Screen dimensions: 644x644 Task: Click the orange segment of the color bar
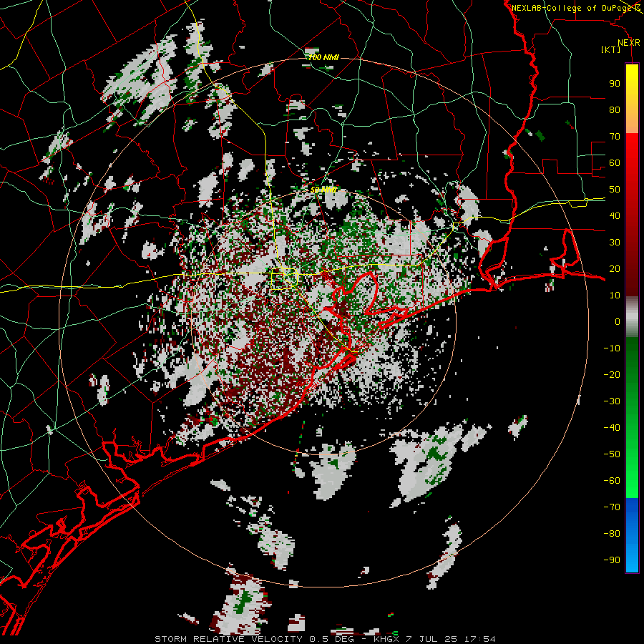point(632,119)
